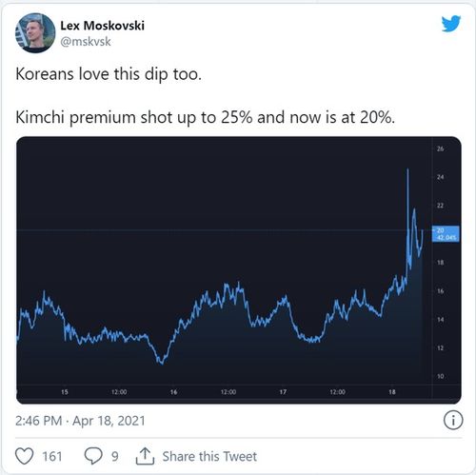Open the @mskvsk handle link
Screen dimensions: 476x475
86,42
